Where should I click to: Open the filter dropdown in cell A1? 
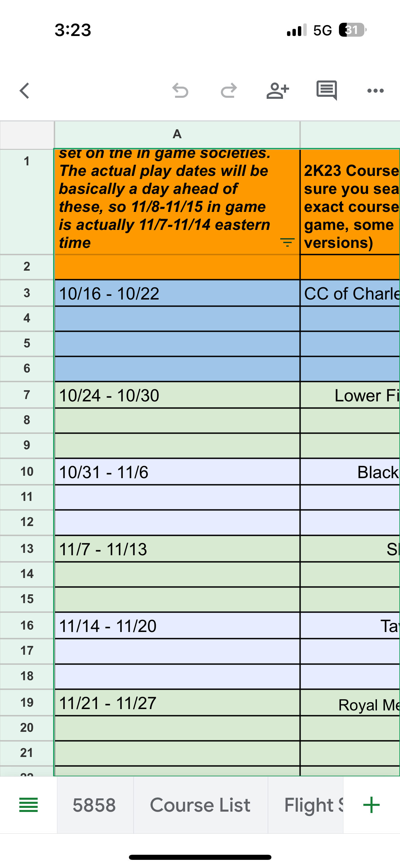[x=287, y=242]
